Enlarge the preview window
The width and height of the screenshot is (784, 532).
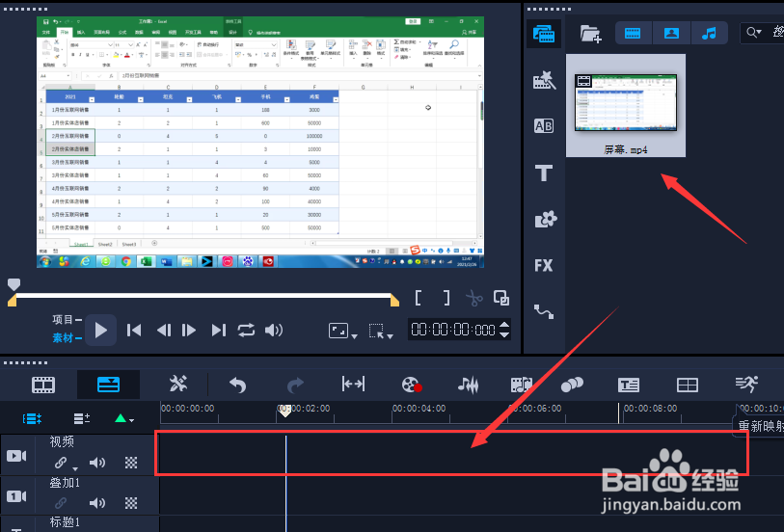coord(501,298)
